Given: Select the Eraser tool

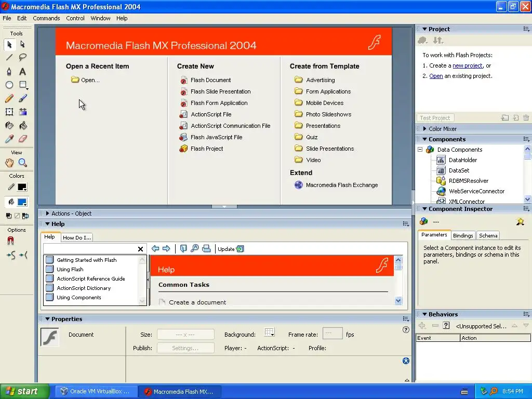Looking at the screenshot, I should [23, 139].
